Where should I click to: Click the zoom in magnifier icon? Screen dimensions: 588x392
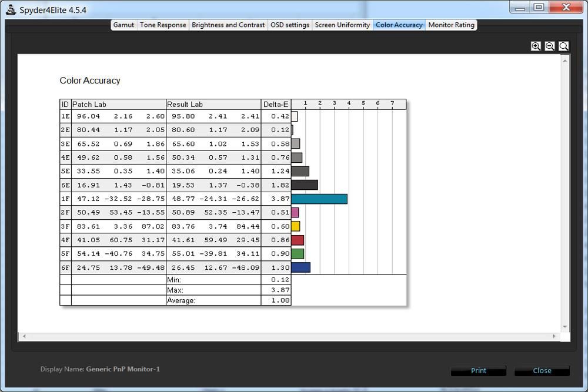(536, 46)
